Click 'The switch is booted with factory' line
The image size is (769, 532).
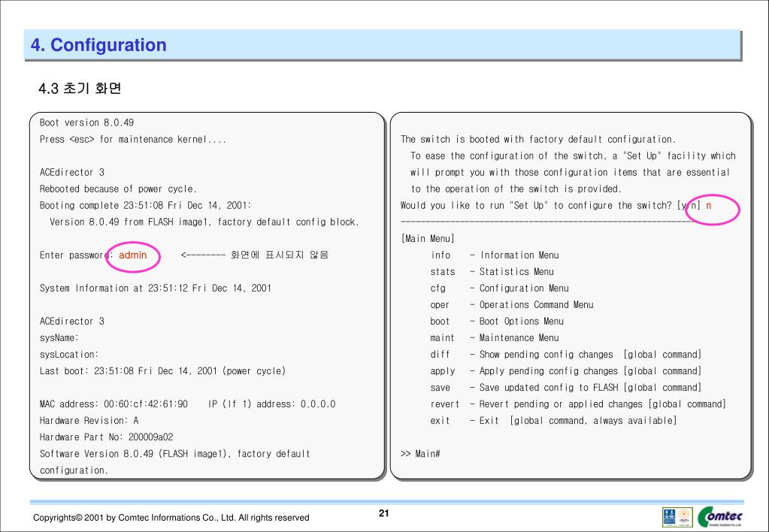pos(538,139)
